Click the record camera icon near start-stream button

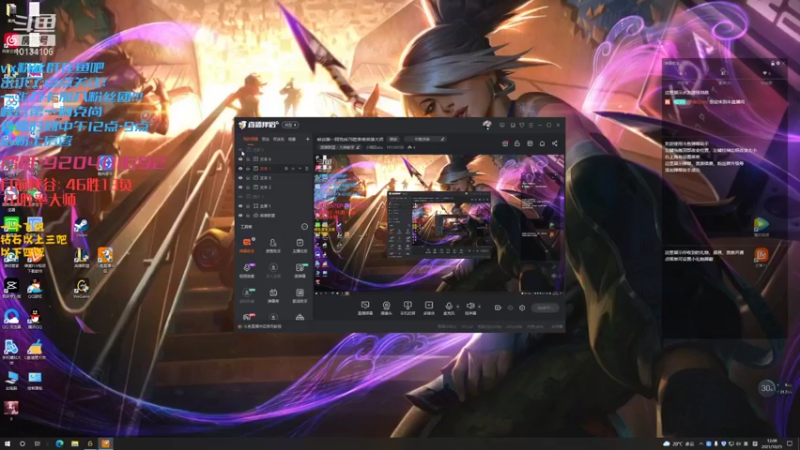tap(497, 308)
